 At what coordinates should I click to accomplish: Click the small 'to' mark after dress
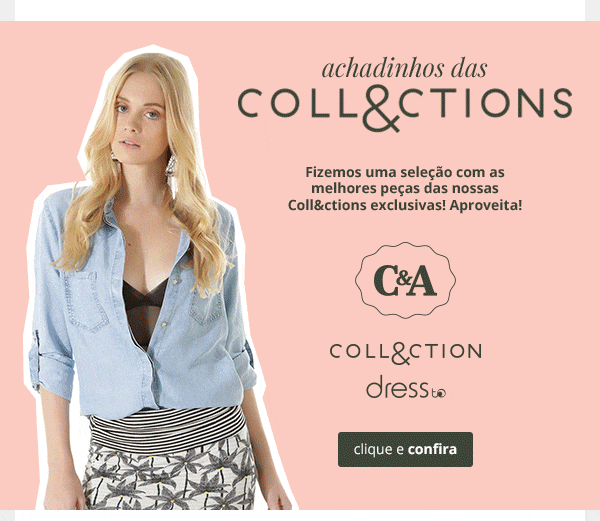click(x=439, y=392)
